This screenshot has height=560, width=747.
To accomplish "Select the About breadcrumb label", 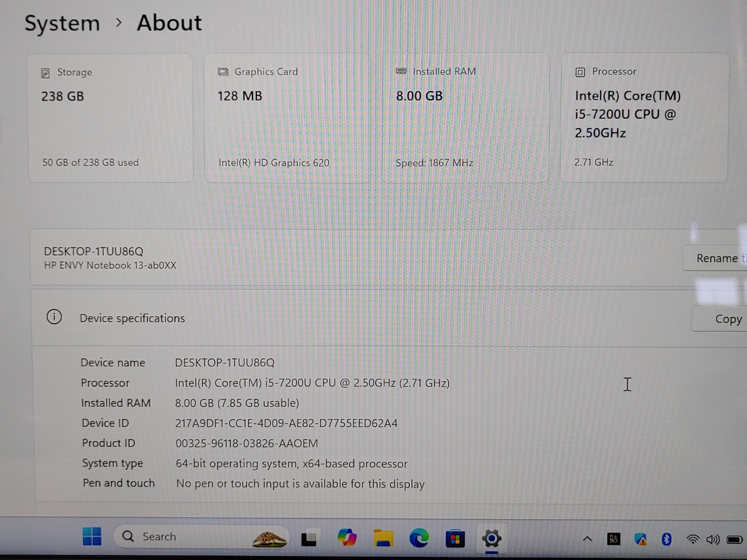I will [x=169, y=23].
